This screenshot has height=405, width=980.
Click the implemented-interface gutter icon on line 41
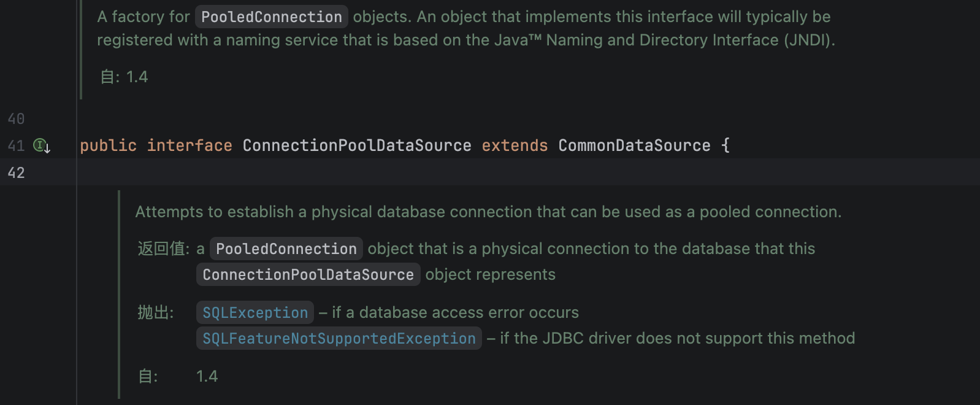42,145
